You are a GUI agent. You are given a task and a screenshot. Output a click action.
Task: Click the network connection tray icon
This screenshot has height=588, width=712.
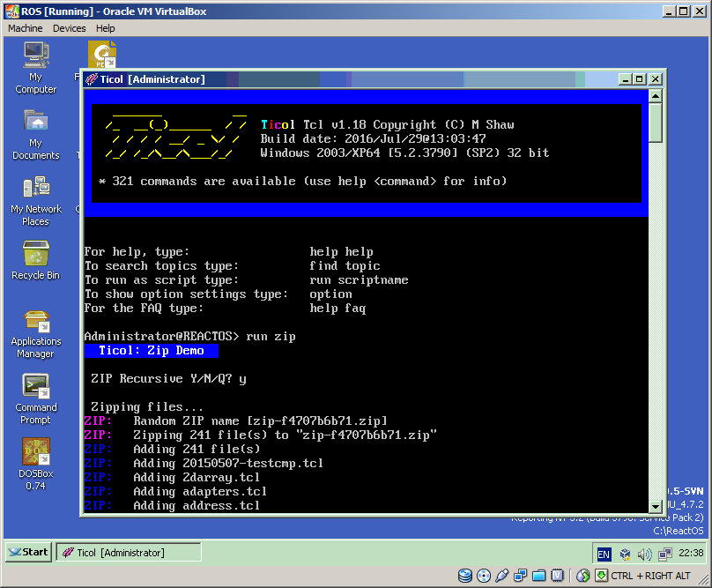point(664,554)
